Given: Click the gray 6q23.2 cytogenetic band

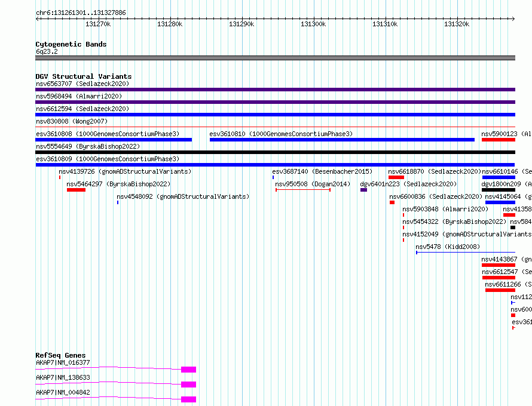Looking at the screenshot, I should [x=275, y=58].
